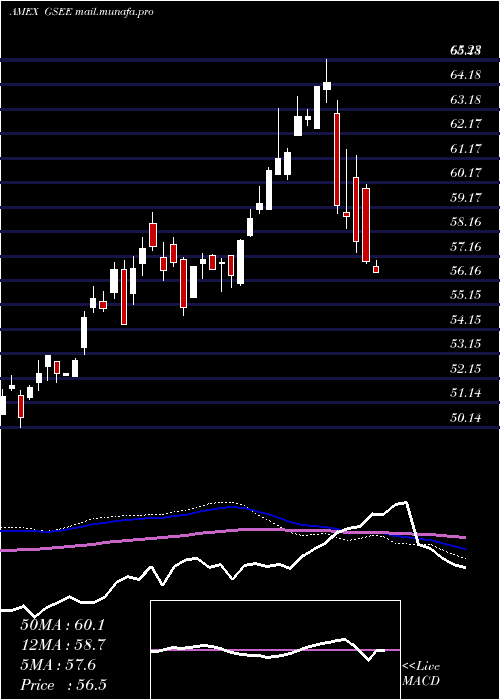The width and height of the screenshot is (500, 700).
Task: Click the 50.14 price axis label
Action: point(466,418)
